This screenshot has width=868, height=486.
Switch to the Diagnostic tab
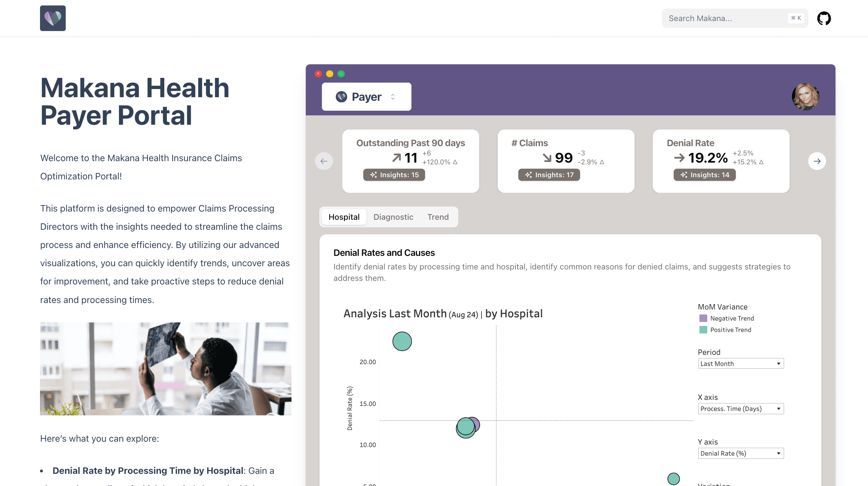click(x=393, y=217)
